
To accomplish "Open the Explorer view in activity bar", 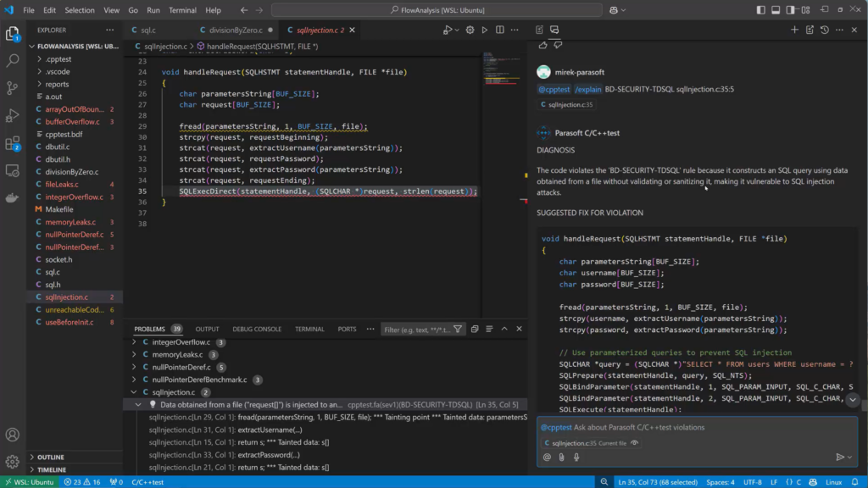I will [x=12, y=34].
